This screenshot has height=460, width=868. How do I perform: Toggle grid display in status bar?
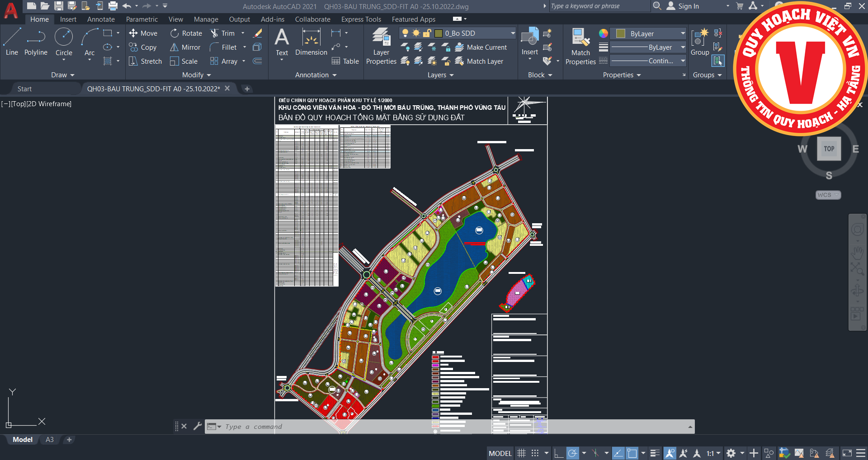521,453
